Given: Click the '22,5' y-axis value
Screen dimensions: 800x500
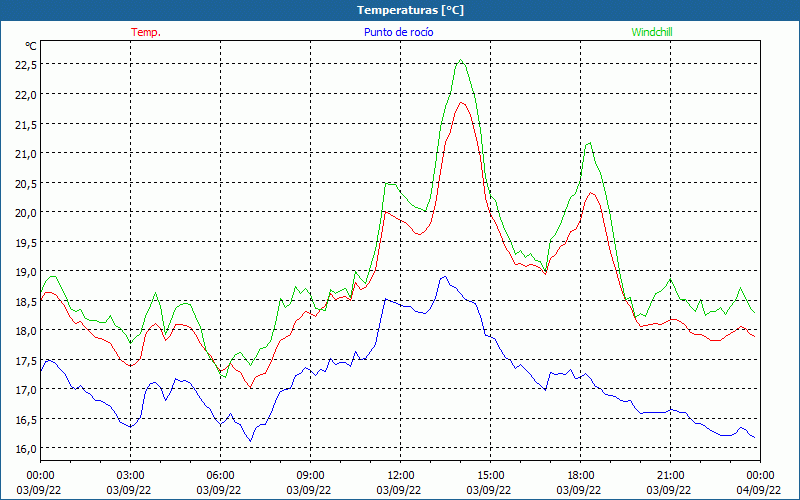Looking at the screenshot, I should (x=26, y=64).
